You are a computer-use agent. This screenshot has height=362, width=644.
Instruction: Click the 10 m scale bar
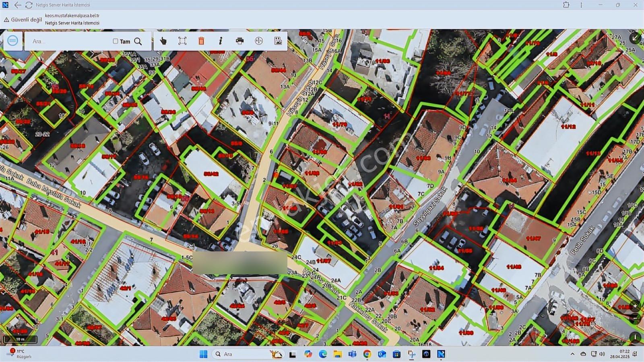pos(20,339)
